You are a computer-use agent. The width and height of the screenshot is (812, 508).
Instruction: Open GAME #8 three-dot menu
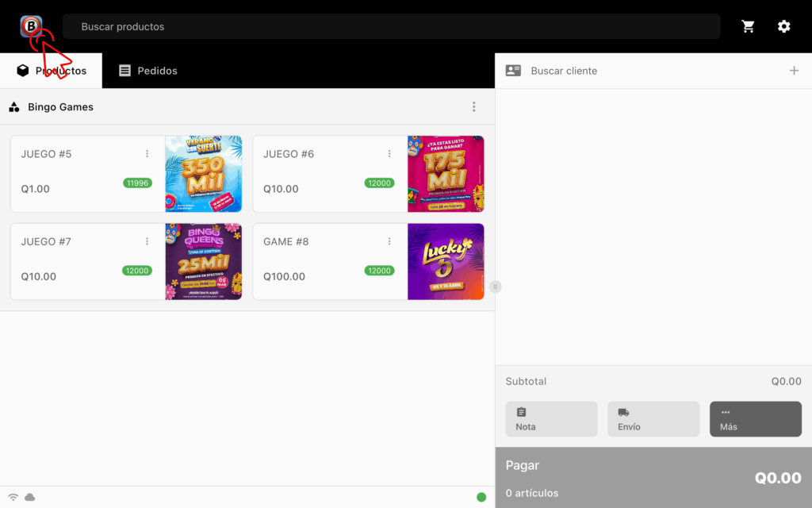pos(389,241)
